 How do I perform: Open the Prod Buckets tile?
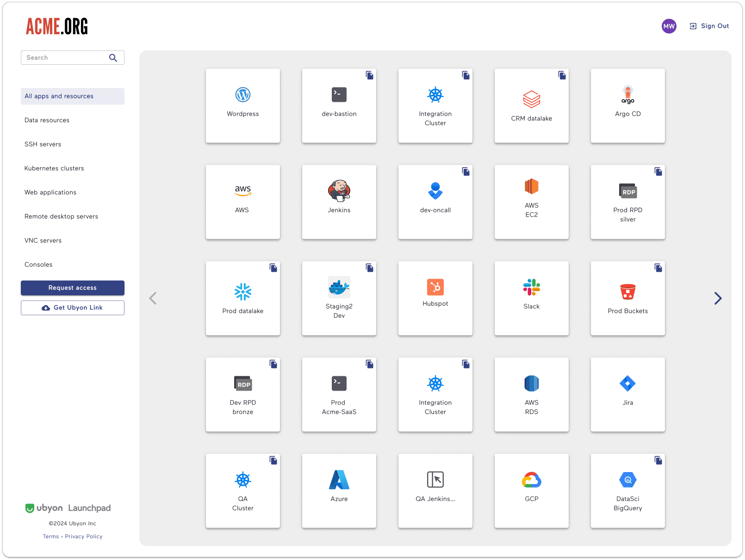pyautogui.click(x=628, y=299)
